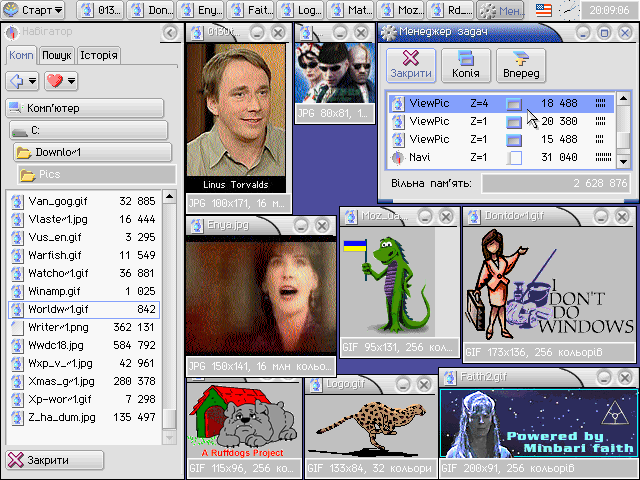The width and height of the screenshot is (640, 480).
Task: Click the window icon of the highlighted ViewPic row
Action: [514, 104]
